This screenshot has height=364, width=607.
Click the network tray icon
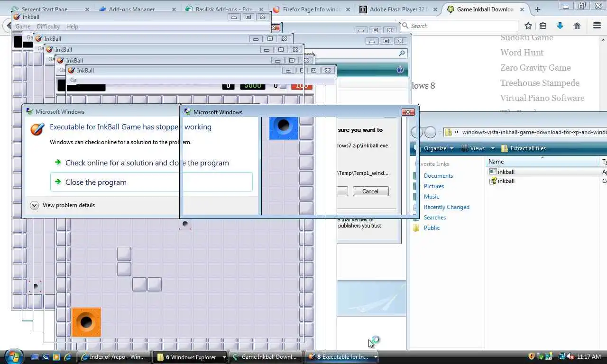[561, 356]
